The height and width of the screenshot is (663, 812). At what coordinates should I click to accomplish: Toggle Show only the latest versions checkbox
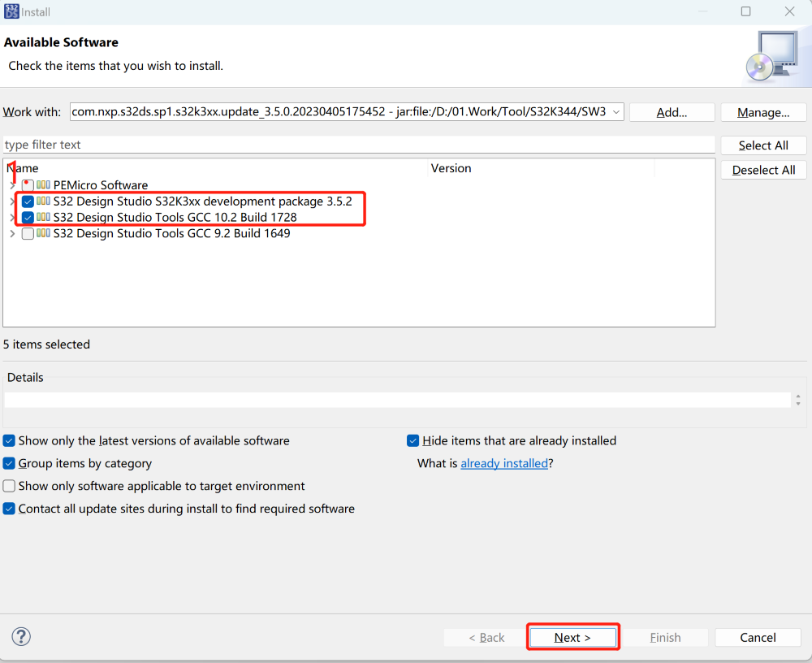9,440
